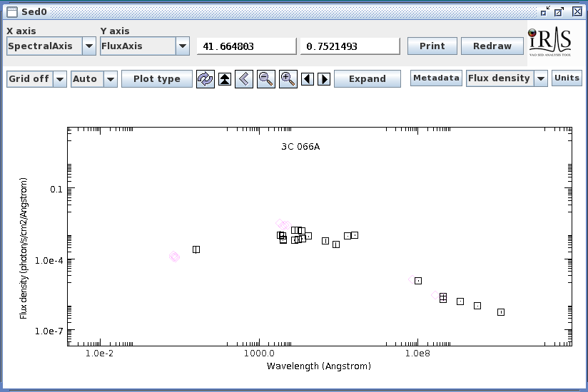Iconify the Sed0 internal window
Image resolution: width=588 pixels, height=392 pixels.
click(545, 11)
